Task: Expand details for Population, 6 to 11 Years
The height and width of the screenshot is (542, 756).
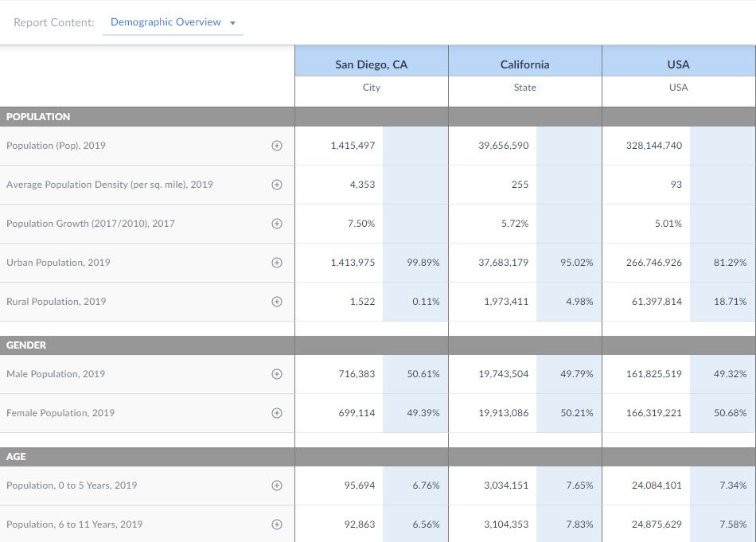Action: click(277, 524)
